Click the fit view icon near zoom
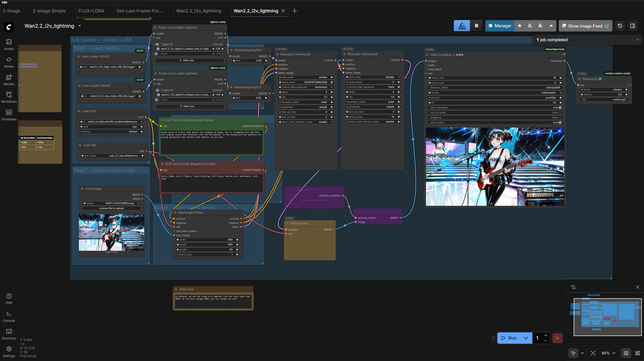Image resolution: width=644 pixels, height=361 pixels. tap(593, 353)
